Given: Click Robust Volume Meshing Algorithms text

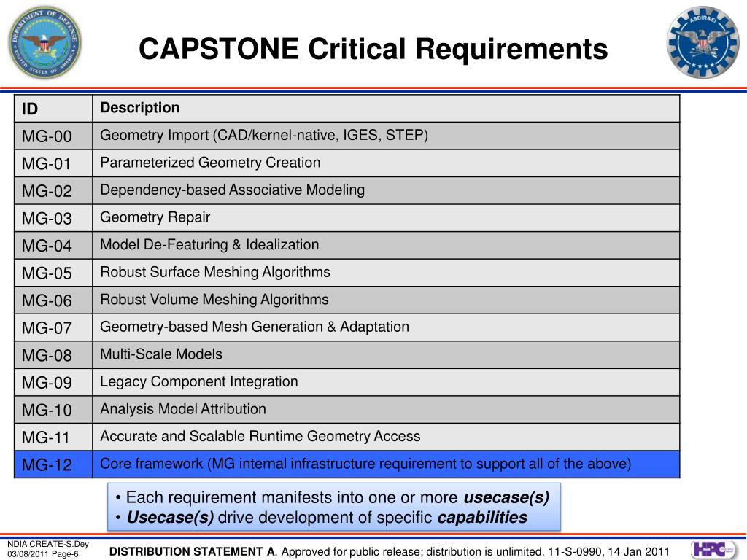Looking at the screenshot, I should (x=214, y=300).
